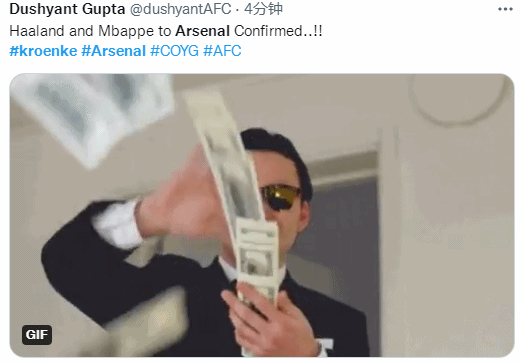Open Dushyant Gupta's profile from display name

(x=67, y=9)
